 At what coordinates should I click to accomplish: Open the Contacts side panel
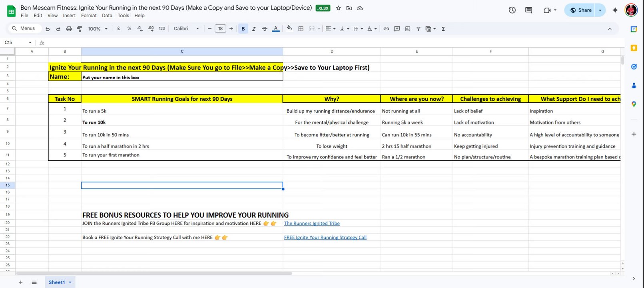tap(634, 85)
